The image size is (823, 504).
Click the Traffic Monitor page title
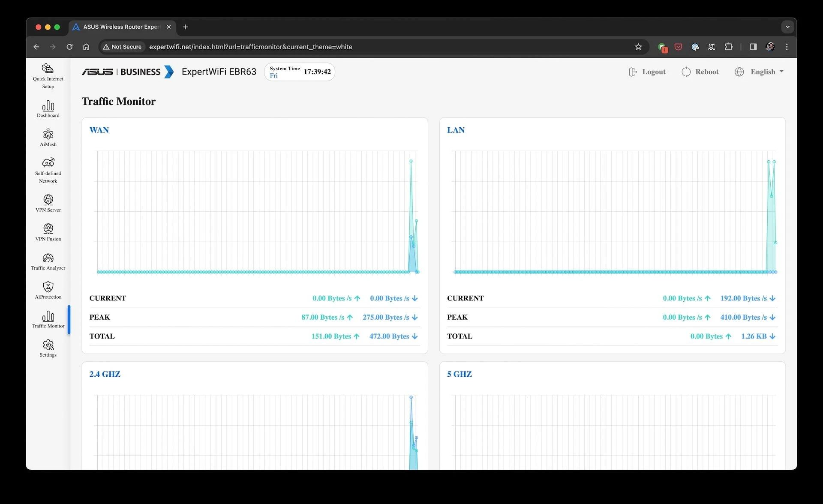(x=119, y=101)
